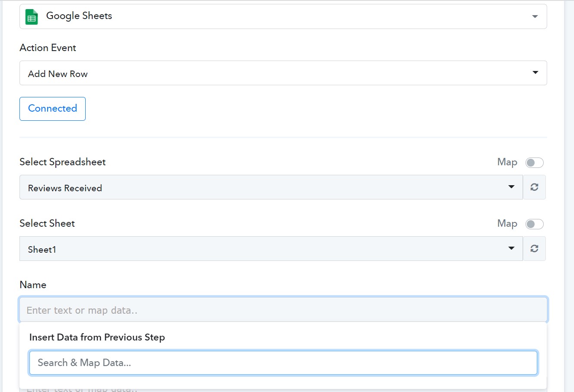This screenshot has height=392, width=574.
Task: Expand the Action Event dropdown showing Add New Row
Action: (x=283, y=73)
